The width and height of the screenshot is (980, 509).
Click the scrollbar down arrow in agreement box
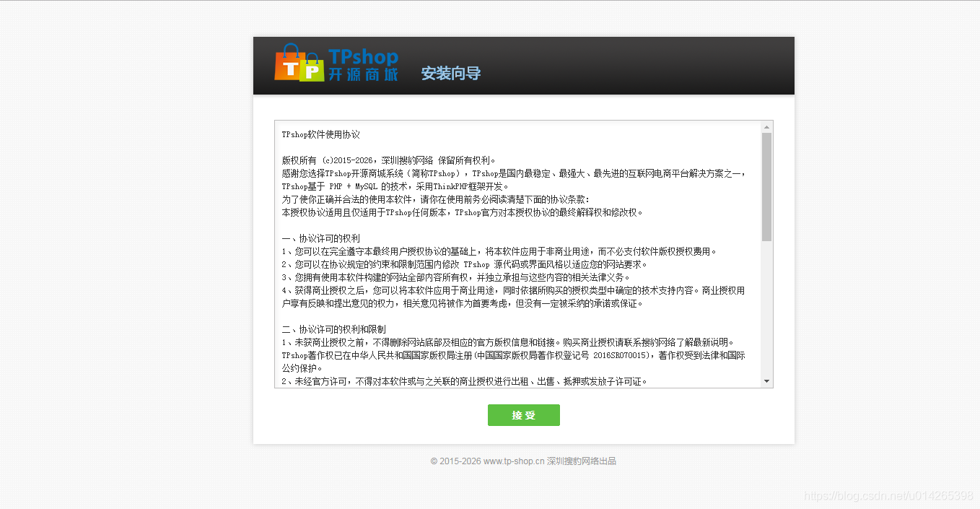(766, 381)
